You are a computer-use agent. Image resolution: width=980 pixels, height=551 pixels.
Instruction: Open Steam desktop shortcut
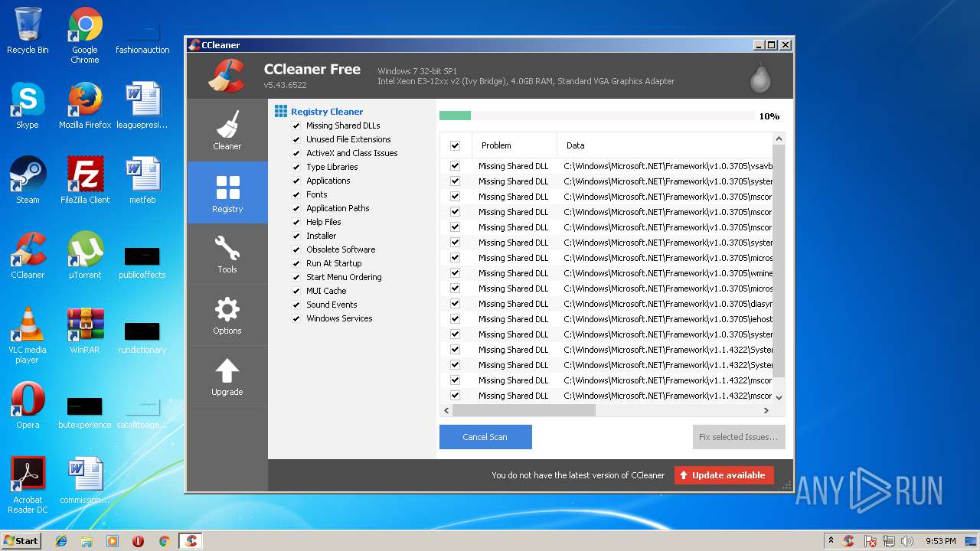pyautogui.click(x=28, y=181)
